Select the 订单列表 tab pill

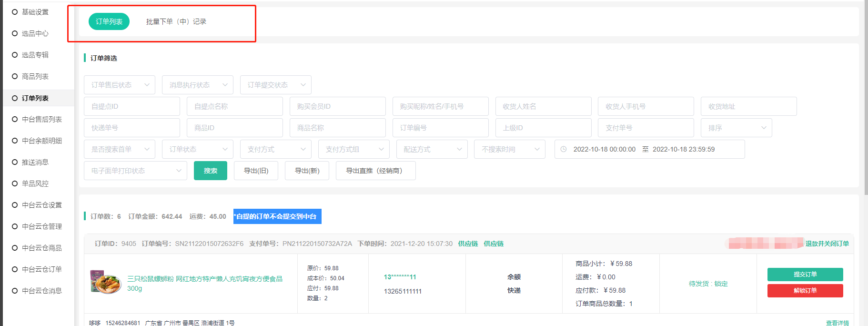tap(109, 22)
